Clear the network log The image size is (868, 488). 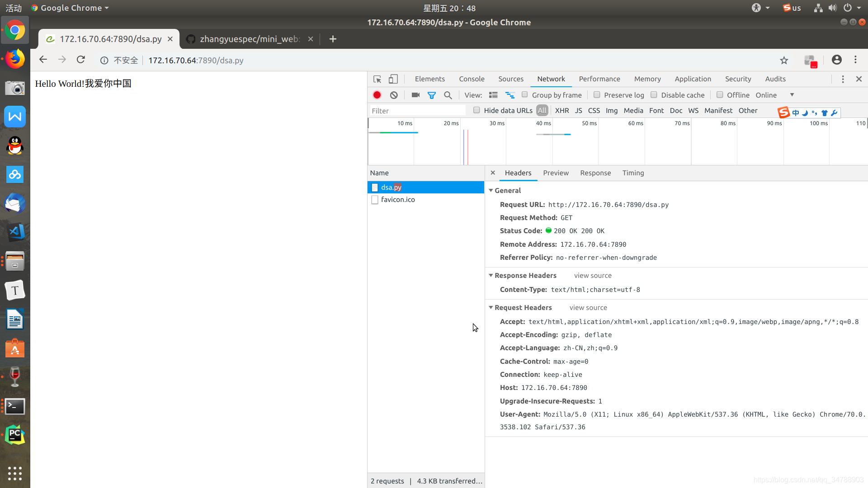(394, 95)
